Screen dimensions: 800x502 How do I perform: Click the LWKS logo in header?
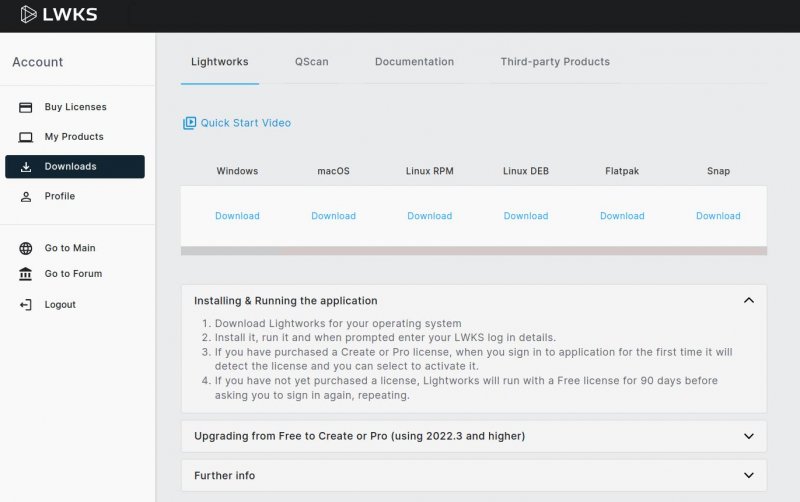59,14
